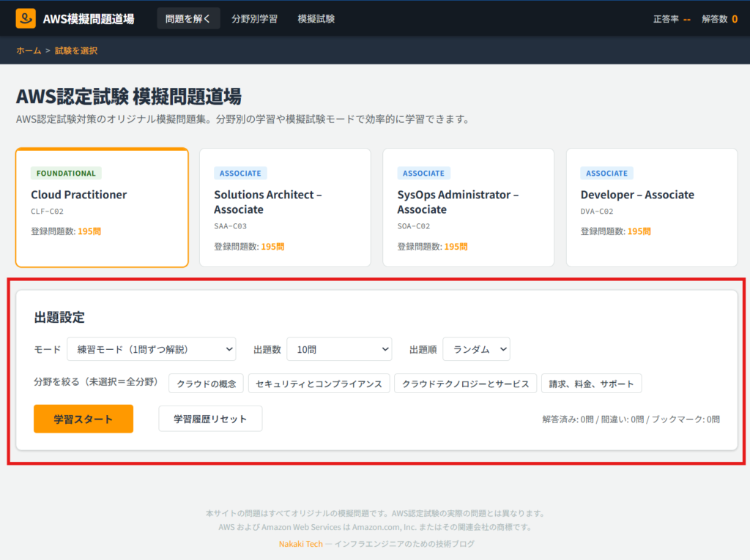Choose the Solutions Architect – Associate card

(x=285, y=207)
